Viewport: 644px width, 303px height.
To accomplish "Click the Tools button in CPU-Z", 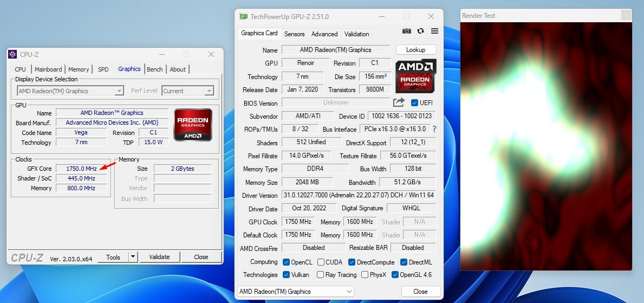I will 113,257.
